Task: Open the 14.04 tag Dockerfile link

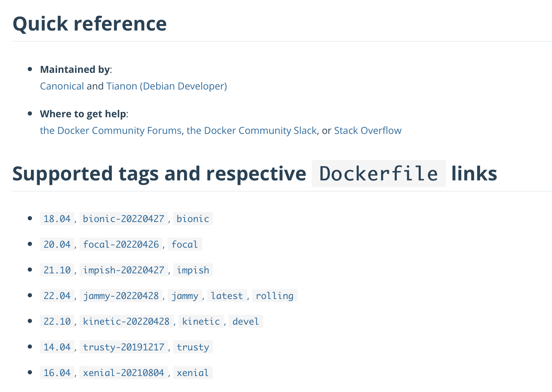Action: point(57,347)
